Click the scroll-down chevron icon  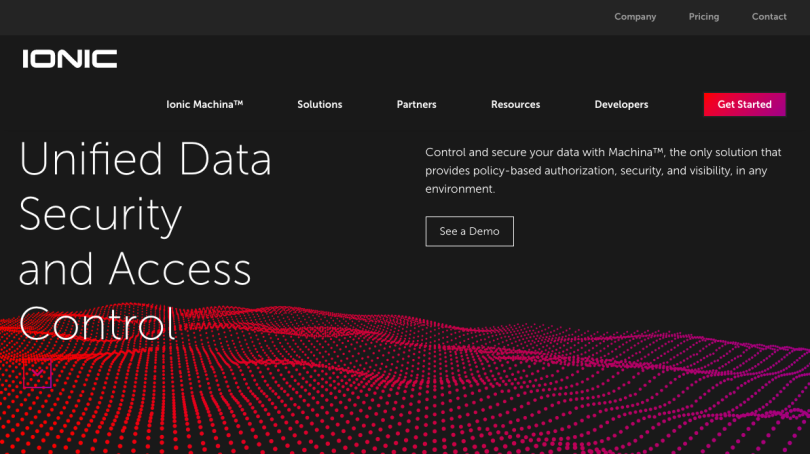coord(37,373)
